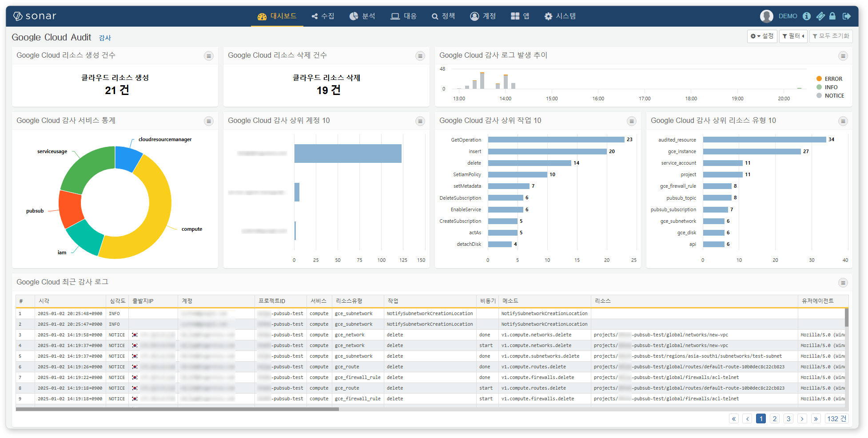Viewport: 868px width, 438px height.
Task: Click gce_firewall_rule cell in row 7
Action: [358, 378]
